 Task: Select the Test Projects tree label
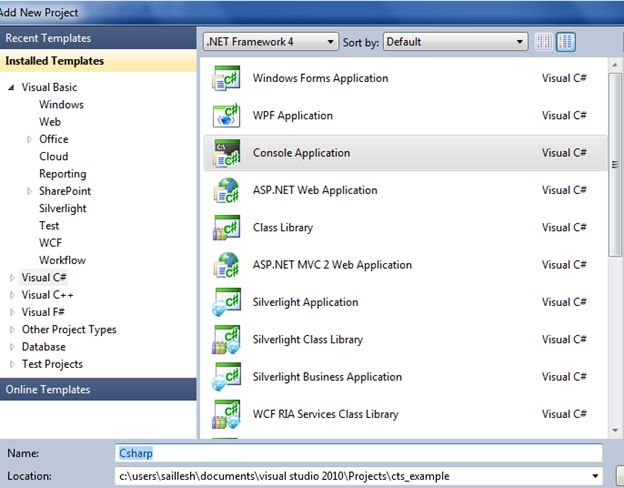[x=52, y=364]
